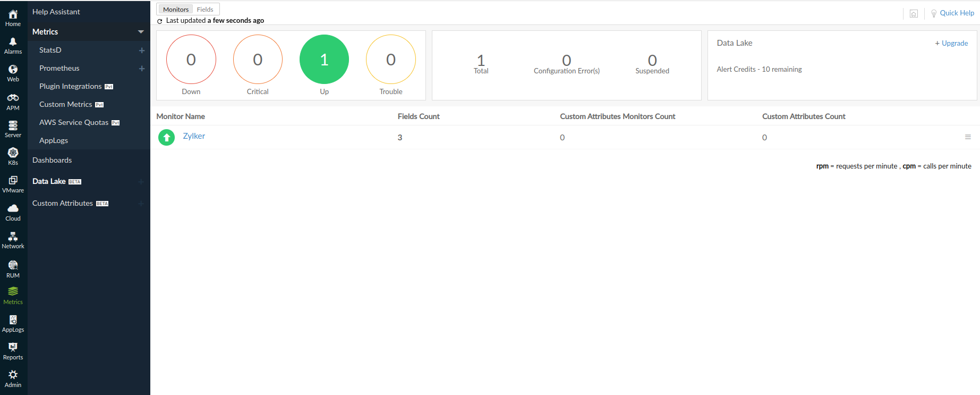Collapse the Metrics menu arrow
Screen dimensions: 980x395
pos(141,32)
